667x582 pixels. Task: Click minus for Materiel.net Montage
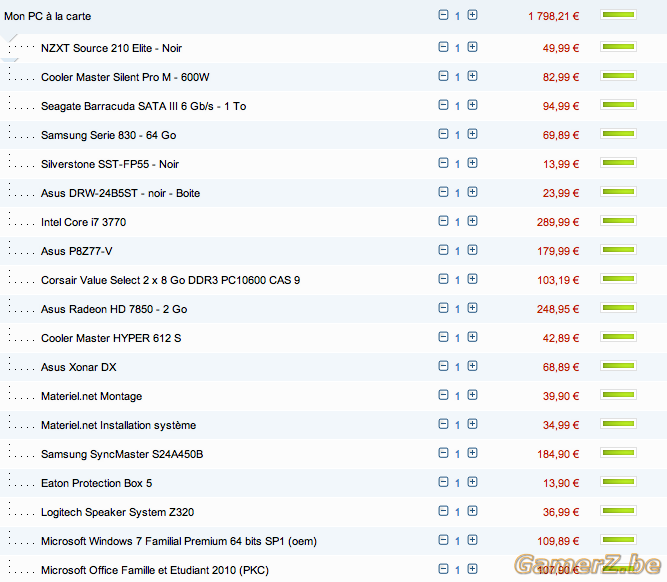(443, 395)
